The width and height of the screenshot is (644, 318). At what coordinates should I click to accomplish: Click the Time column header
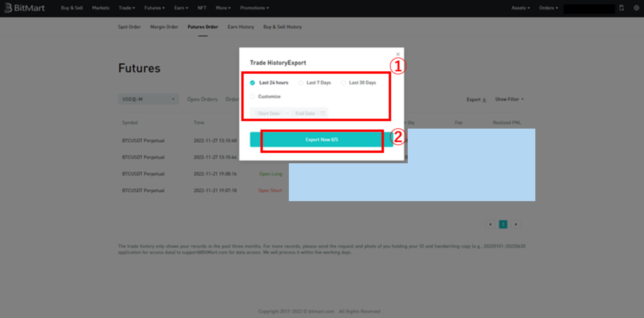[199, 123]
